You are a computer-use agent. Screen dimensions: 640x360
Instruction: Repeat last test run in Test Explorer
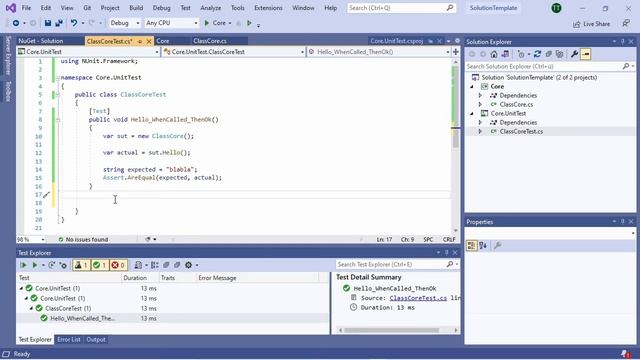(x=51, y=265)
